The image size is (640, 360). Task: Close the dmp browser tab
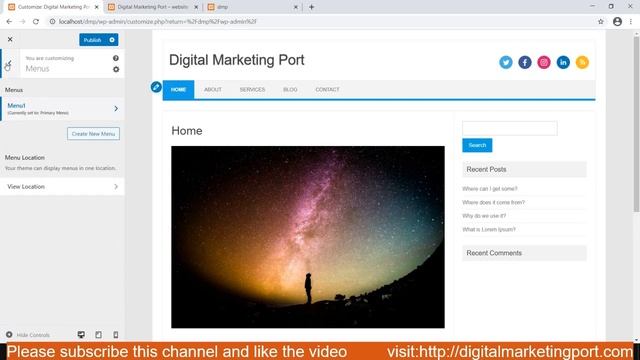pyautogui.click(x=296, y=7)
